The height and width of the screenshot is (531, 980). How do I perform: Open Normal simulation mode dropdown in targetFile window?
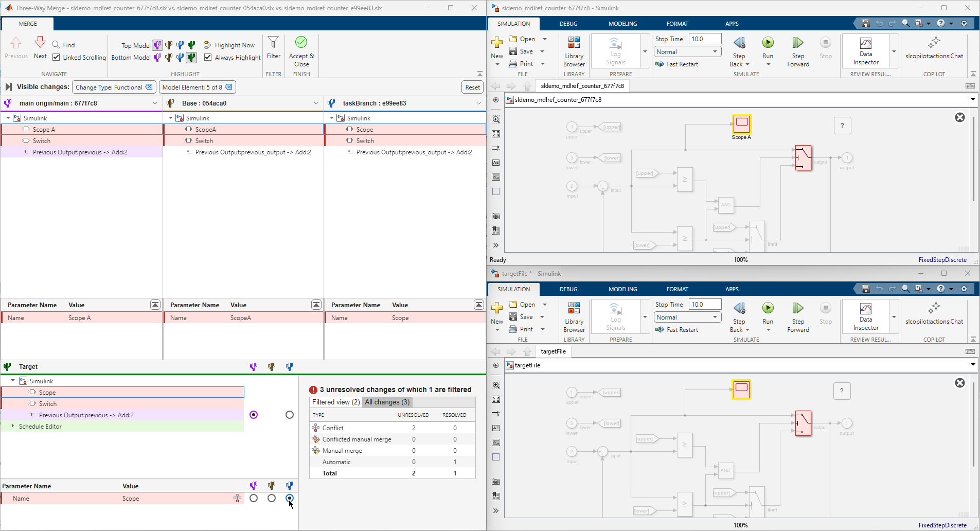688,317
